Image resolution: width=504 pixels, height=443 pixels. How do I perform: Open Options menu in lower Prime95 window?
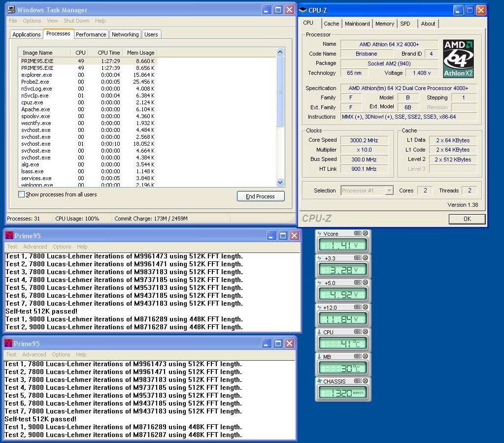61,354
